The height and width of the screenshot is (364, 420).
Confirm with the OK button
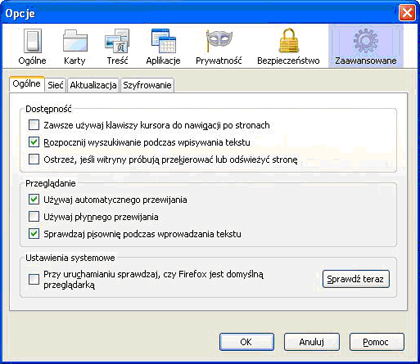[246, 342]
